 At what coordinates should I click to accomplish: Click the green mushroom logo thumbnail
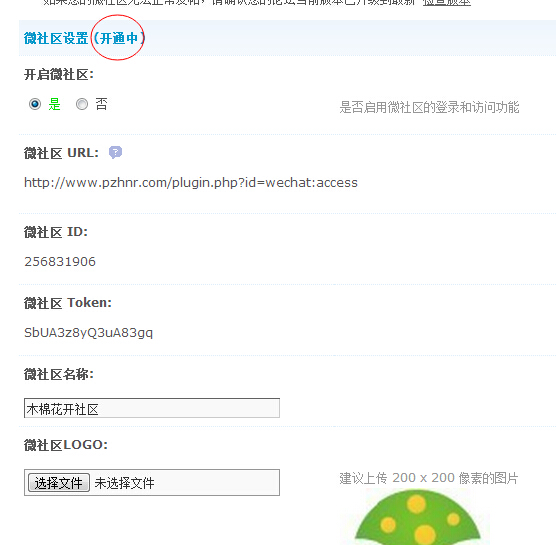click(x=417, y=517)
